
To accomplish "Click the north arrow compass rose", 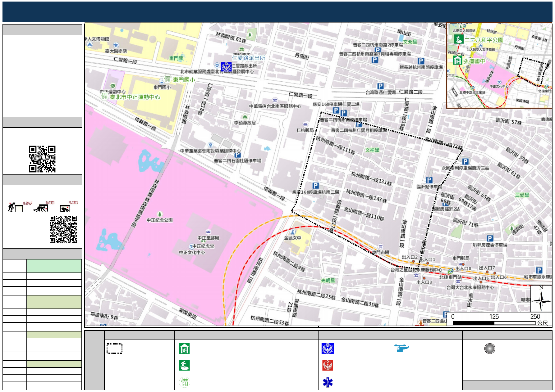I will point(541,299).
